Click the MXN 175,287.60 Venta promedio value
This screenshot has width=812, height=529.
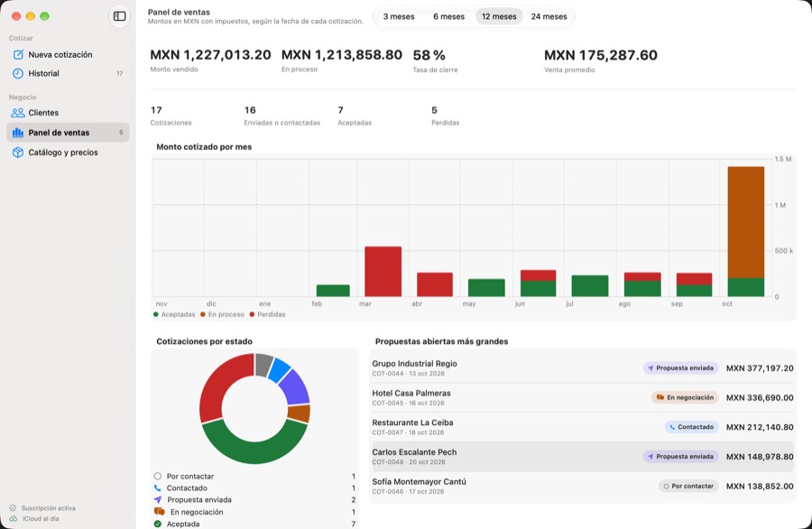click(x=601, y=55)
